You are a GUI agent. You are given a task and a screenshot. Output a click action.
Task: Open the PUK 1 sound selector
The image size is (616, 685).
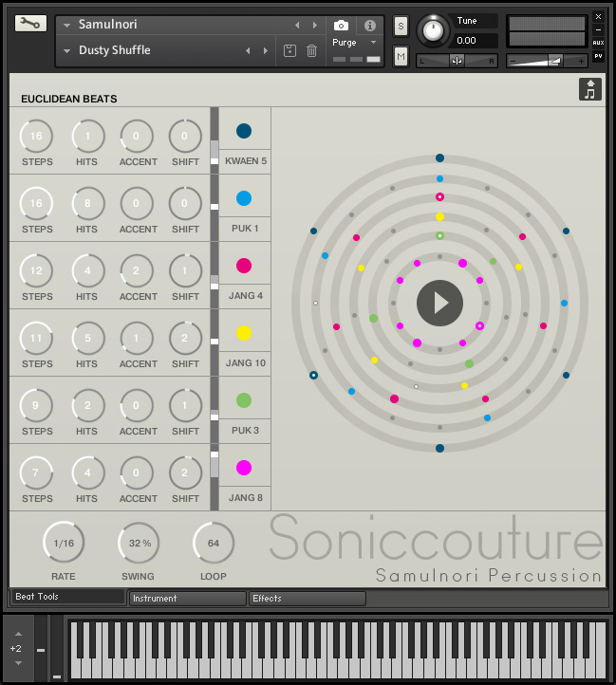click(245, 229)
